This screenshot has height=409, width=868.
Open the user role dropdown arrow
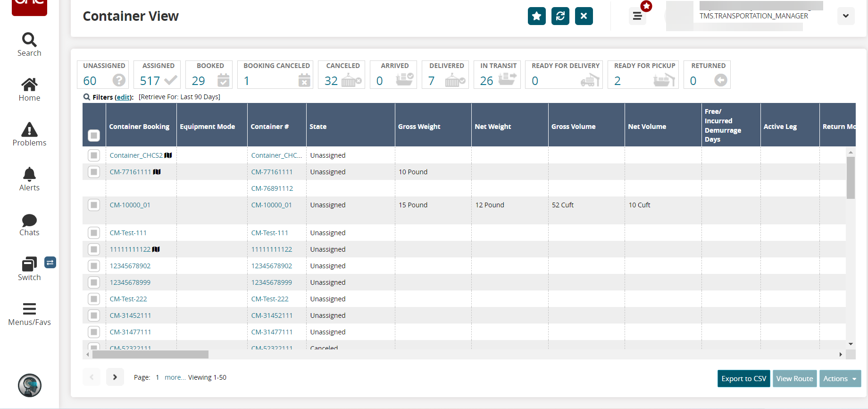click(x=845, y=16)
